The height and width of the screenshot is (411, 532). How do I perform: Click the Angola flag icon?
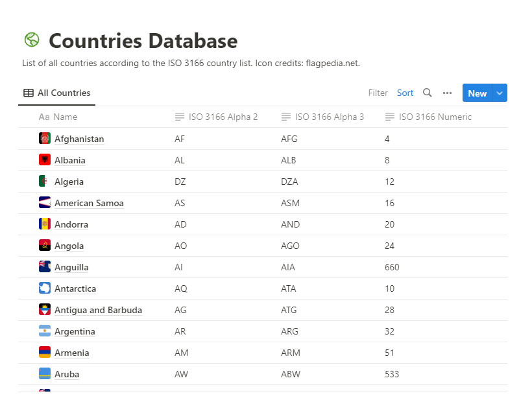45,246
